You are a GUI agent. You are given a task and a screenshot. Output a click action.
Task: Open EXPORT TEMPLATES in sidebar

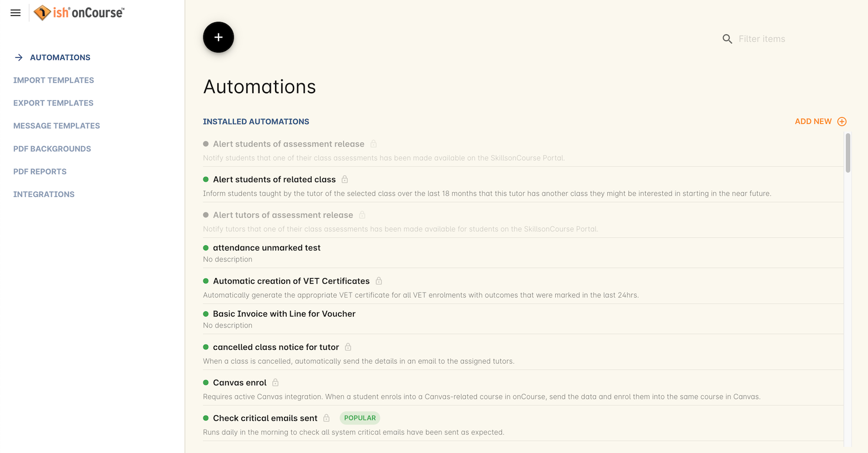pyautogui.click(x=53, y=103)
